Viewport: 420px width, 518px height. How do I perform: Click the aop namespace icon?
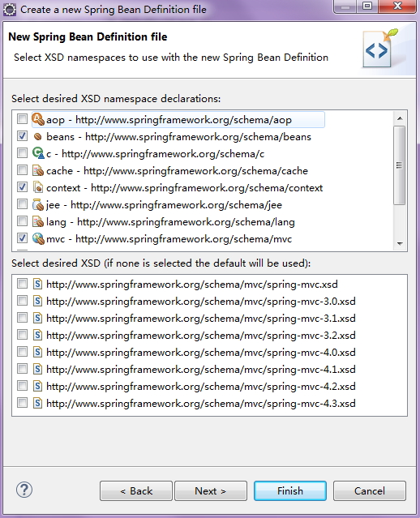pyautogui.click(x=38, y=119)
